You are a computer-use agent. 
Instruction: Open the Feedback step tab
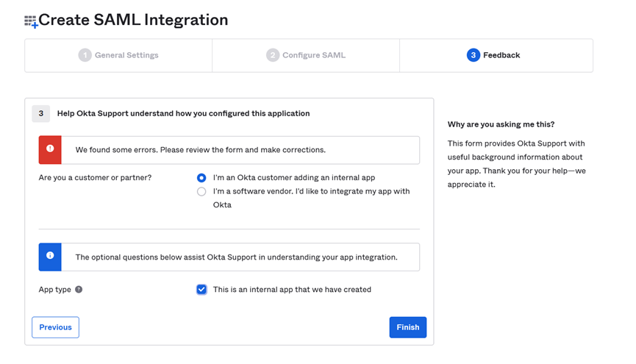pyautogui.click(x=496, y=56)
